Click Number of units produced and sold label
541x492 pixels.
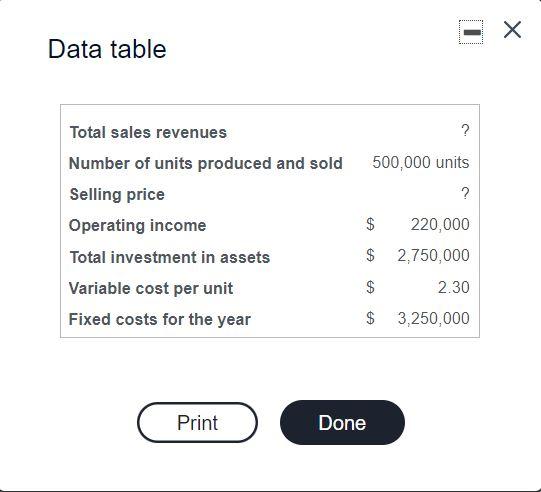(x=206, y=163)
